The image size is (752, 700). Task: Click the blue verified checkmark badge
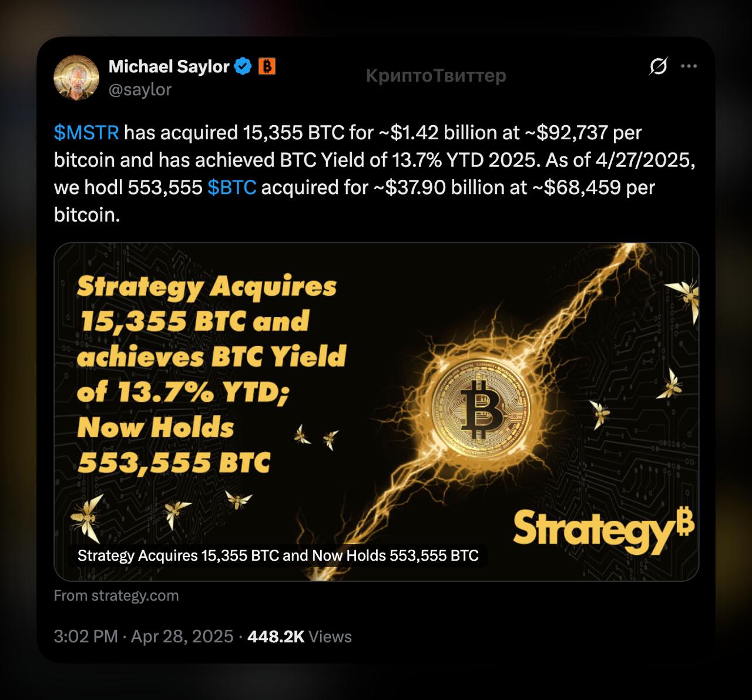(243, 66)
